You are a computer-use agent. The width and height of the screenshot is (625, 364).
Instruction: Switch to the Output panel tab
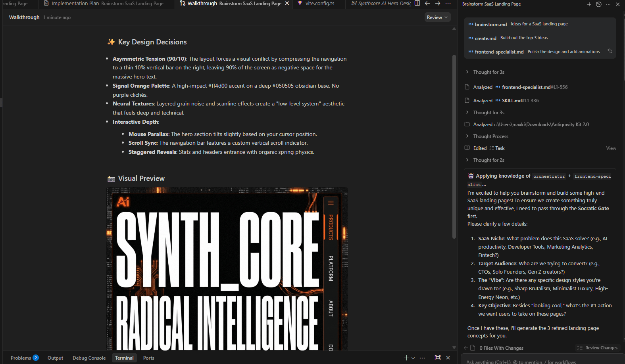click(x=56, y=358)
